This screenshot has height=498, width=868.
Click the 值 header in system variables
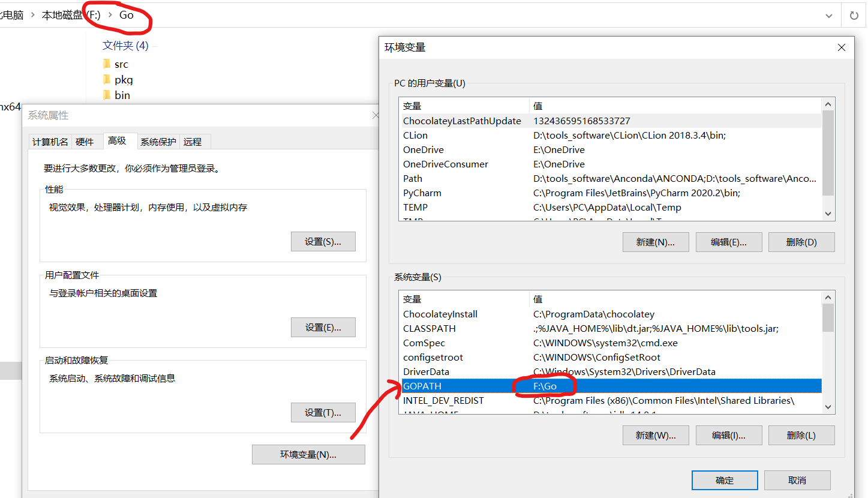point(675,299)
